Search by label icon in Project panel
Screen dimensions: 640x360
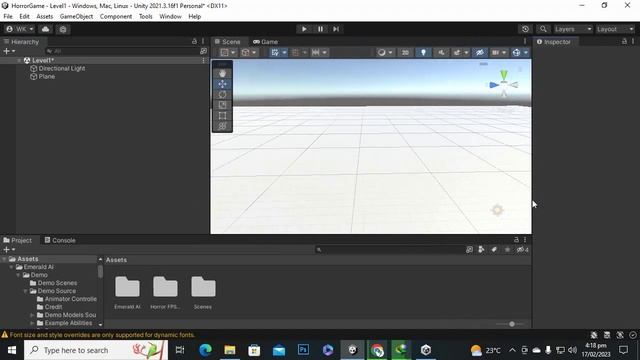point(494,249)
